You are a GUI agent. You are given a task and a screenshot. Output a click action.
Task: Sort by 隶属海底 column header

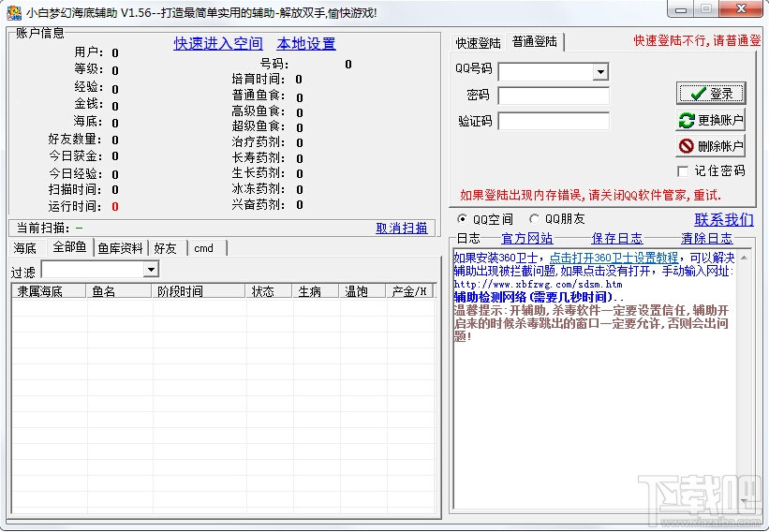49,290
